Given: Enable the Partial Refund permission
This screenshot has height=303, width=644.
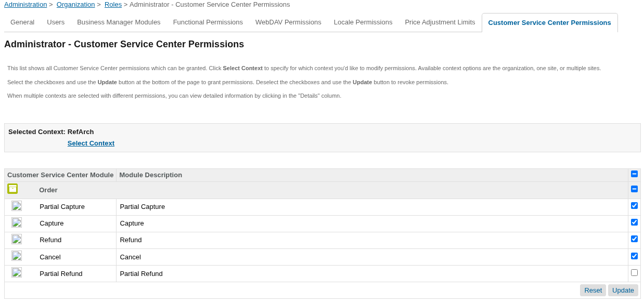Looking at the screenshot, I should coord(634,273).
